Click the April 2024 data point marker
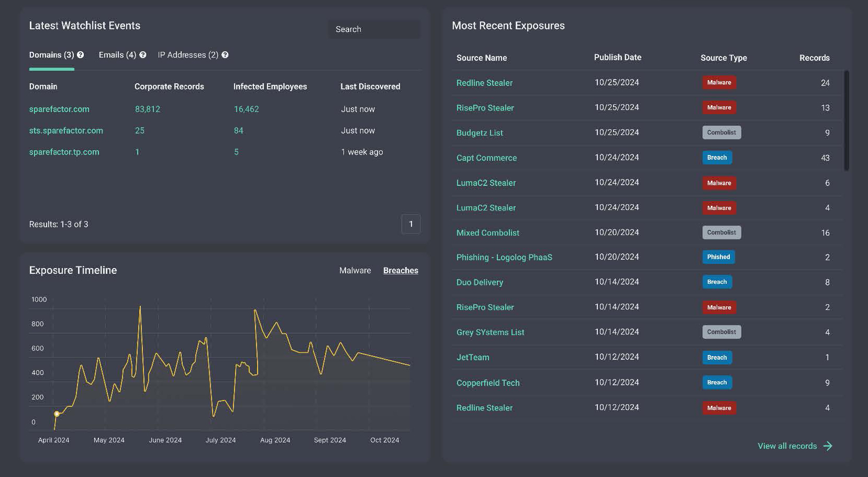Viewport: 868px width, 477px height. (57, 414)
